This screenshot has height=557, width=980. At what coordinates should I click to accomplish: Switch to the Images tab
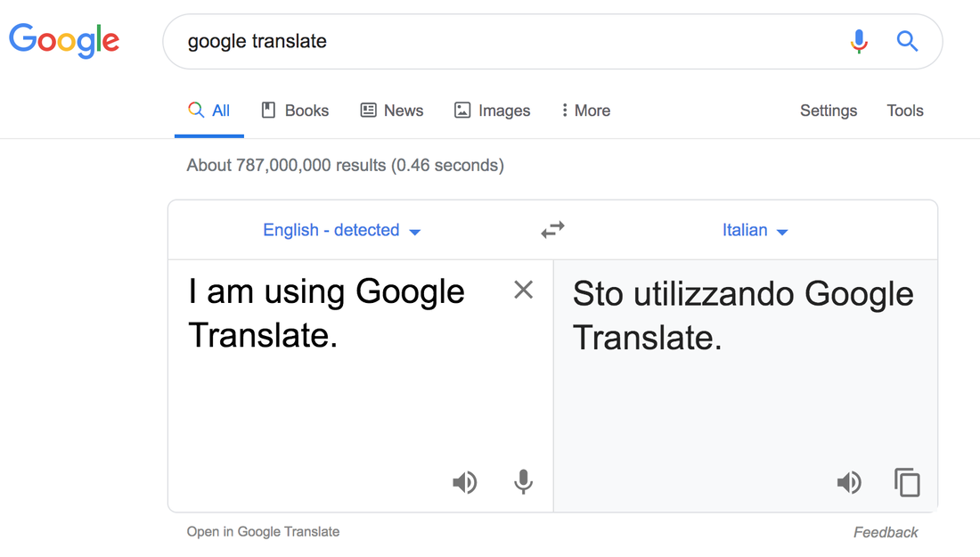click(x=492, y=111)
